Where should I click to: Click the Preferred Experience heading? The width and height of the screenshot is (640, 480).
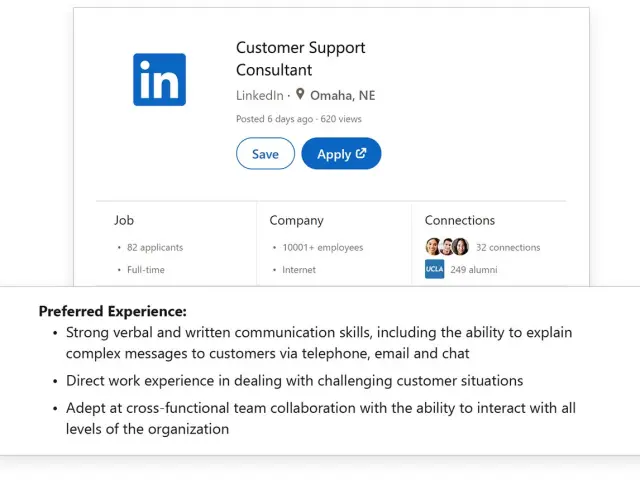point(113,311)
